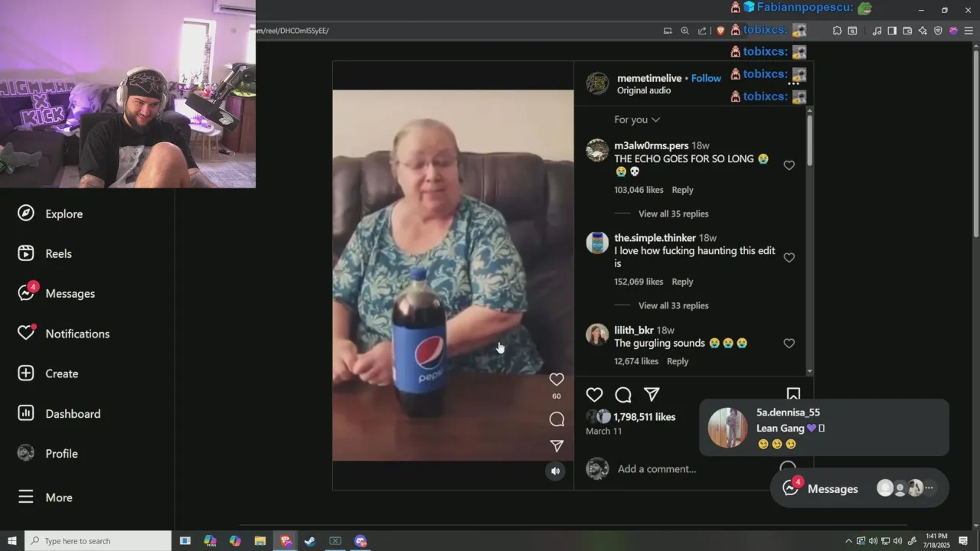Viewport: 980px width, 551px height.
Task: Open memetimelive username link
Action: [649, 78]
